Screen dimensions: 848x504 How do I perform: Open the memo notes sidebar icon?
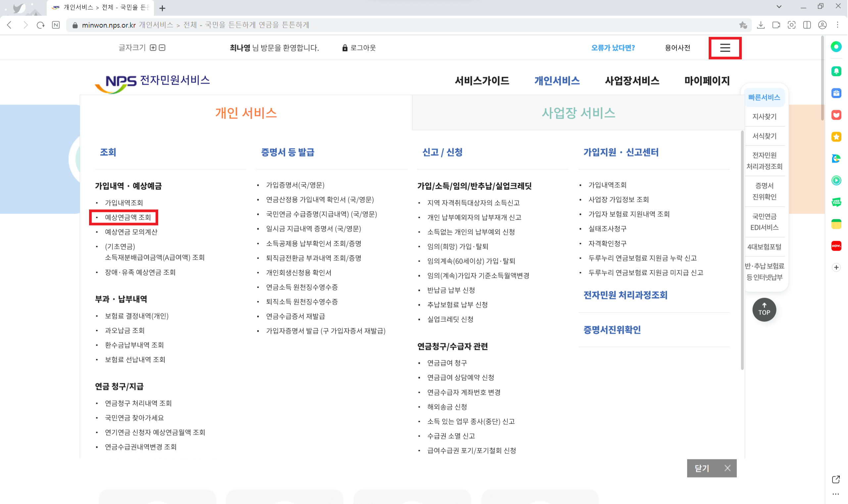[x=836, y=224]
